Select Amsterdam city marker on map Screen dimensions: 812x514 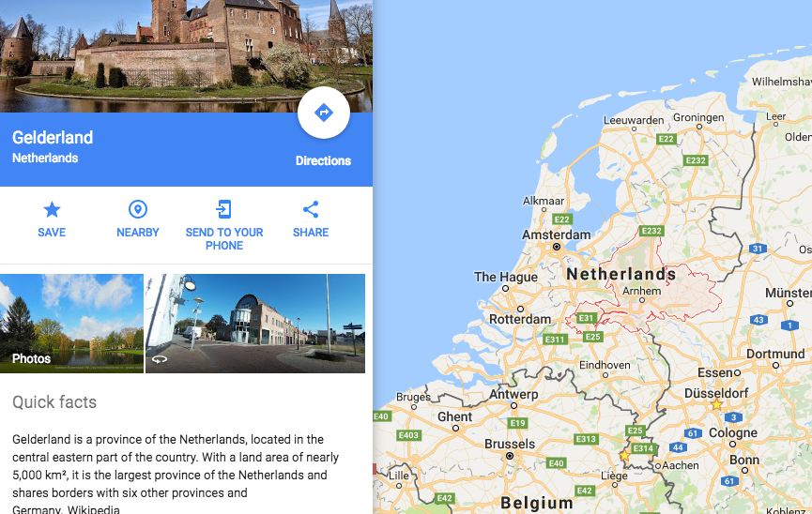(x=557, y=247)
